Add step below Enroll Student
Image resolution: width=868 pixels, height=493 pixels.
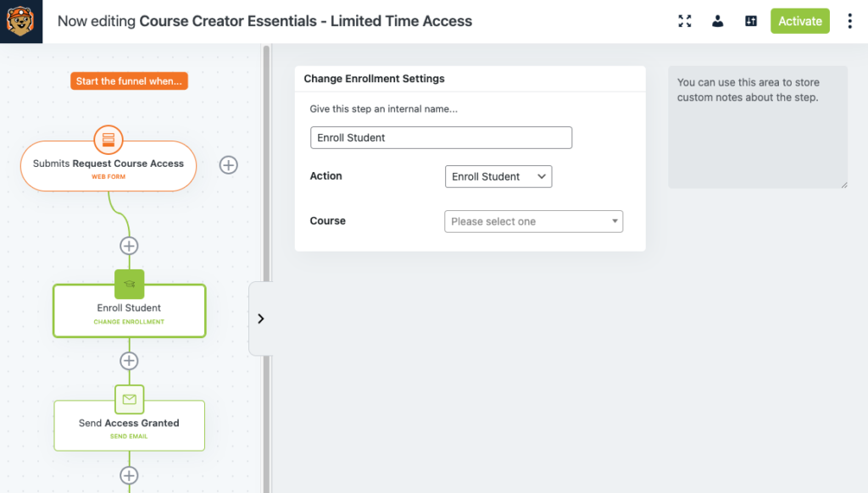click(129, 361)
